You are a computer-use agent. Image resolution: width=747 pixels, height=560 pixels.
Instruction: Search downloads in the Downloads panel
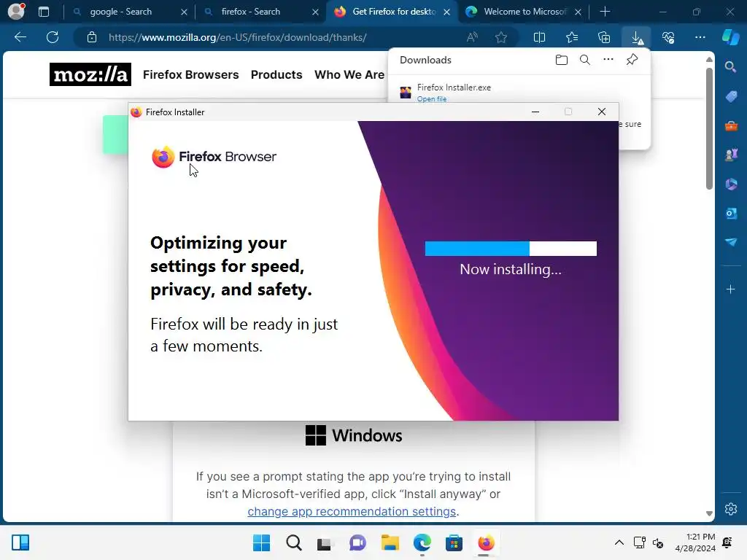[x=585, y=60]
